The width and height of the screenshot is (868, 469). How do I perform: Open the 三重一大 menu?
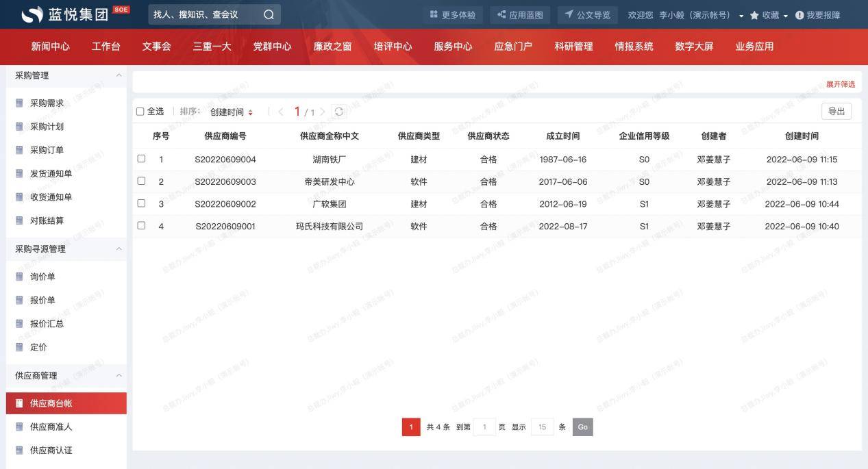pos(212,47)
